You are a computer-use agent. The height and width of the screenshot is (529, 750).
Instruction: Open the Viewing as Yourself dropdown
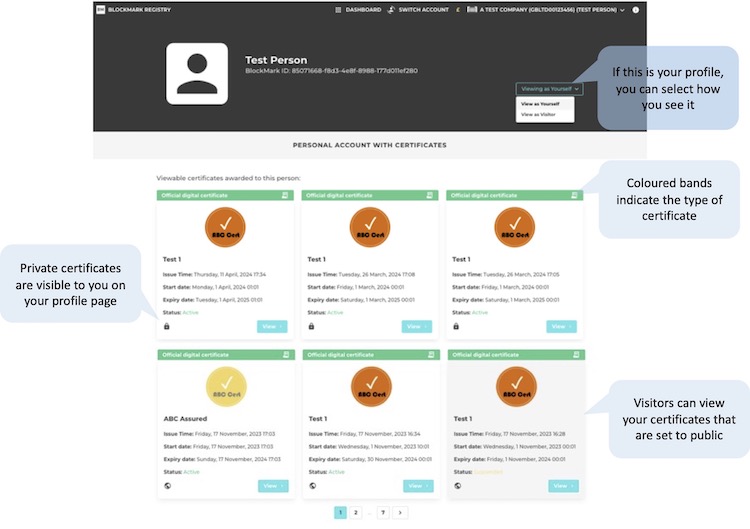click(x=549, y=88)
